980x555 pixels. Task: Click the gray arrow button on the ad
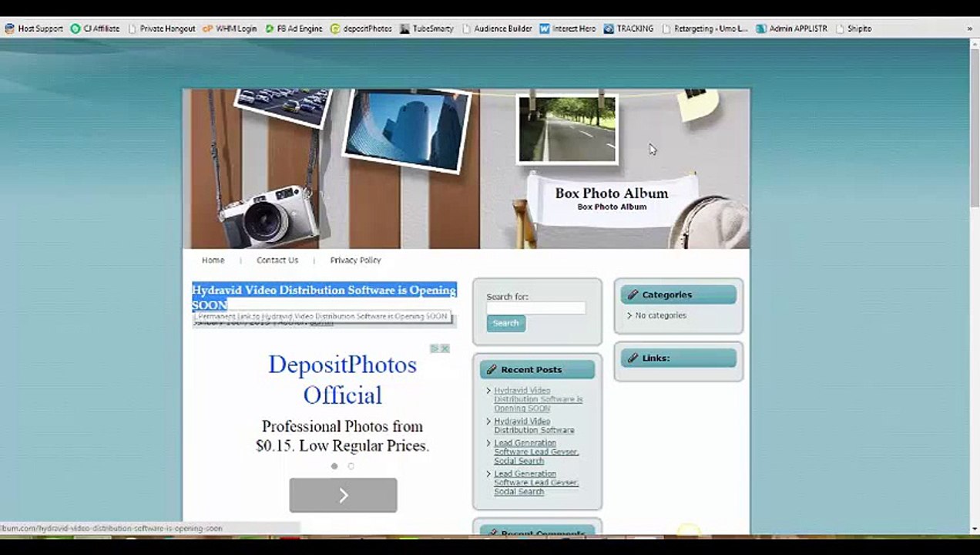pos(343,495)
